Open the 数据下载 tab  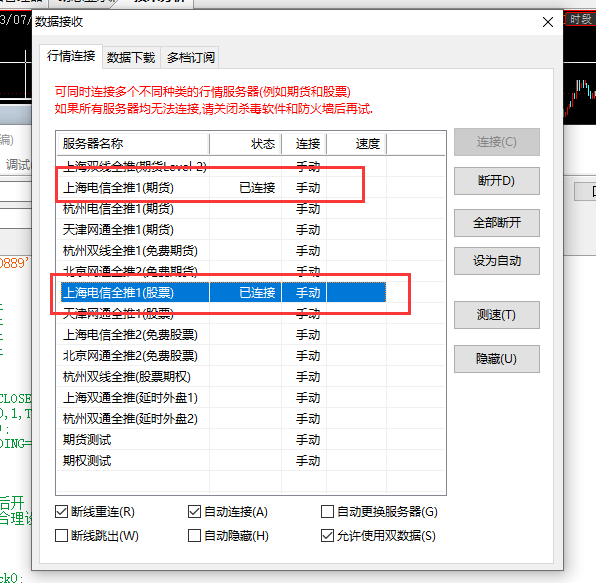[131, 58]
